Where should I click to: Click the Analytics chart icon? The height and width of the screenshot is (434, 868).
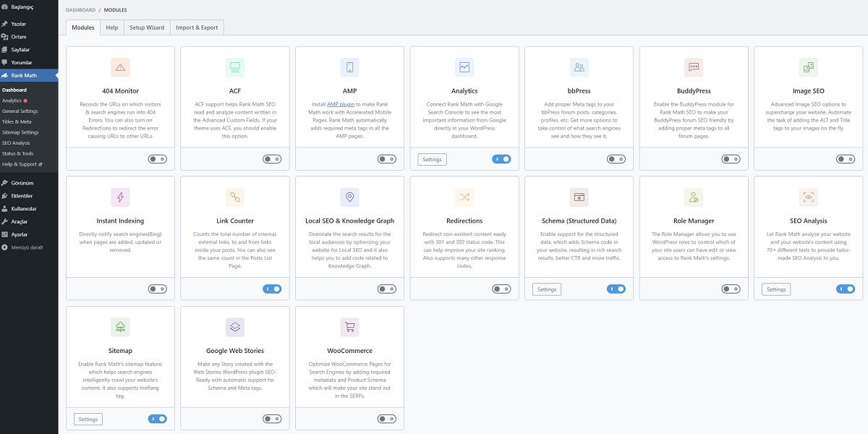pyautogui.click(x=464, y=67)
